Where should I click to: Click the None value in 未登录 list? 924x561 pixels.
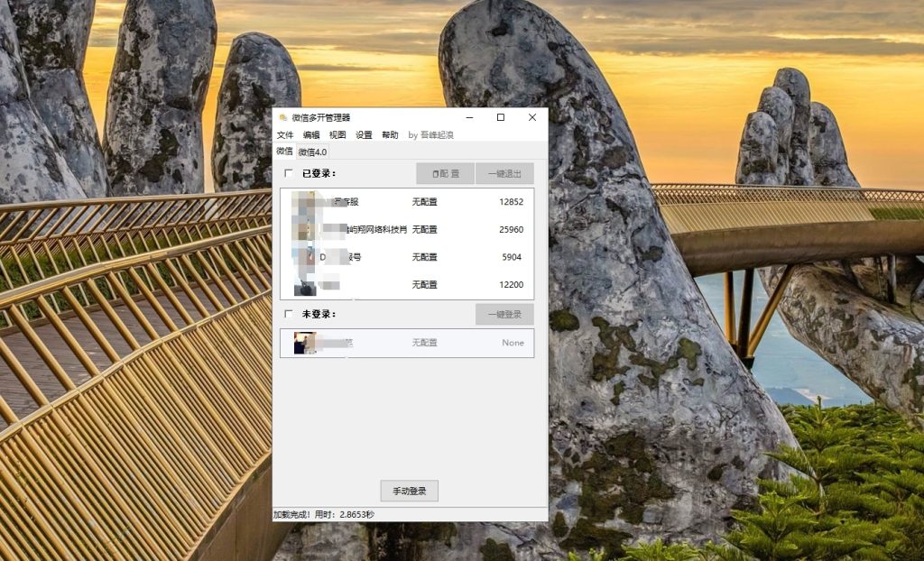click(x=513, y=343)
